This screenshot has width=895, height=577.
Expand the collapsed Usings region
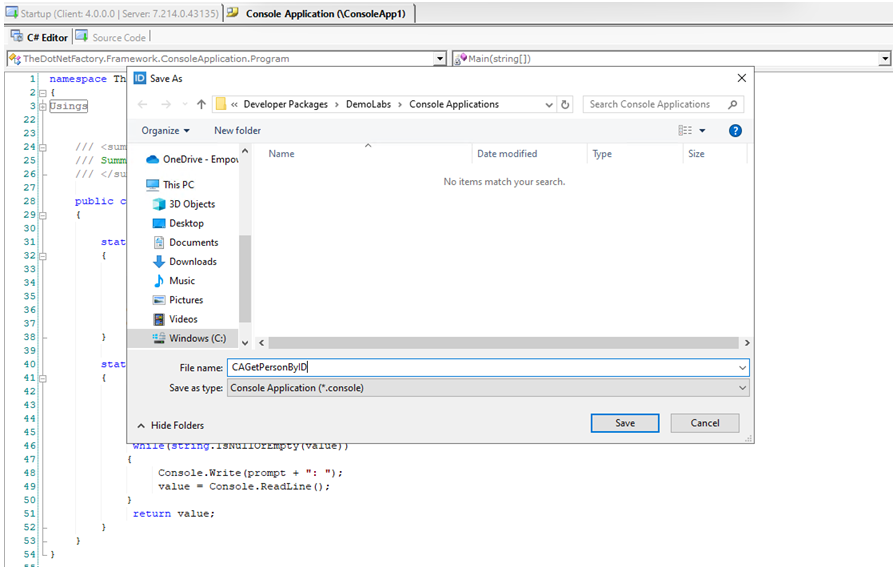43,107
